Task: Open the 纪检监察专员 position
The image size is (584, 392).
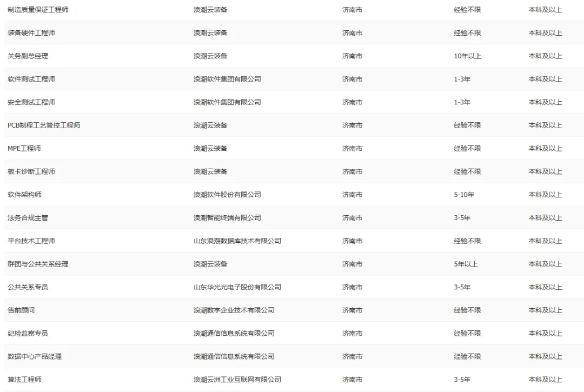Action: [x=28, y=333]
